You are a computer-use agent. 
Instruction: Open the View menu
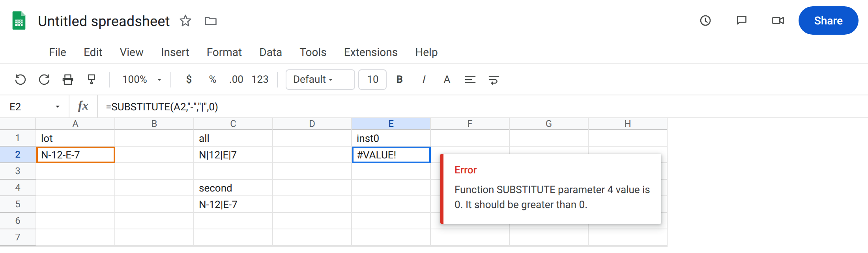(131, 52)
